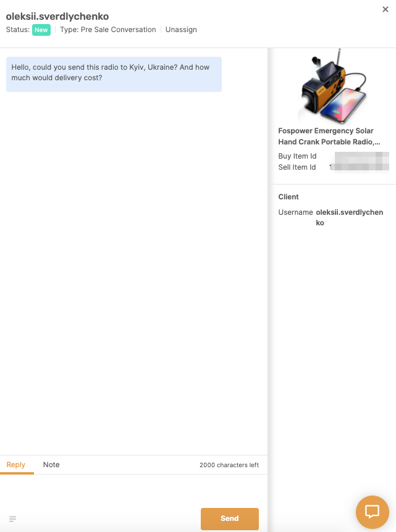Switch to the Note tab
This screenshot has width=396, height=532.
pos(51,465)
